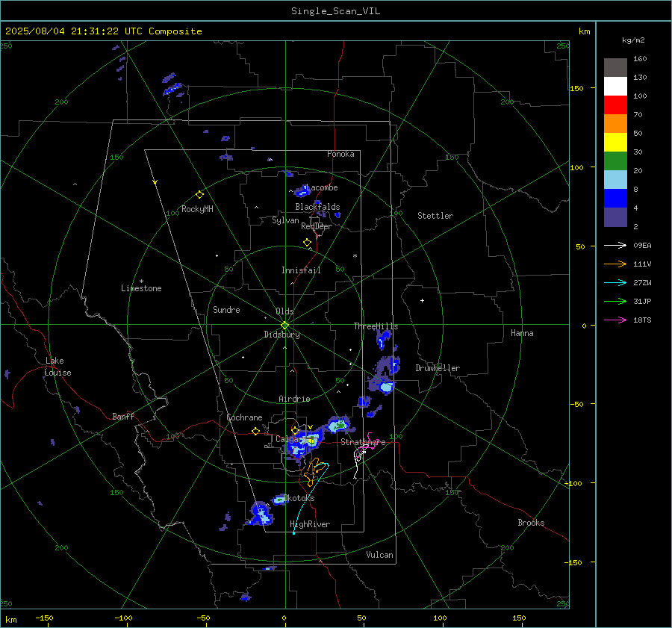Select the purple 2-4 legend color block

click(615, 217)
